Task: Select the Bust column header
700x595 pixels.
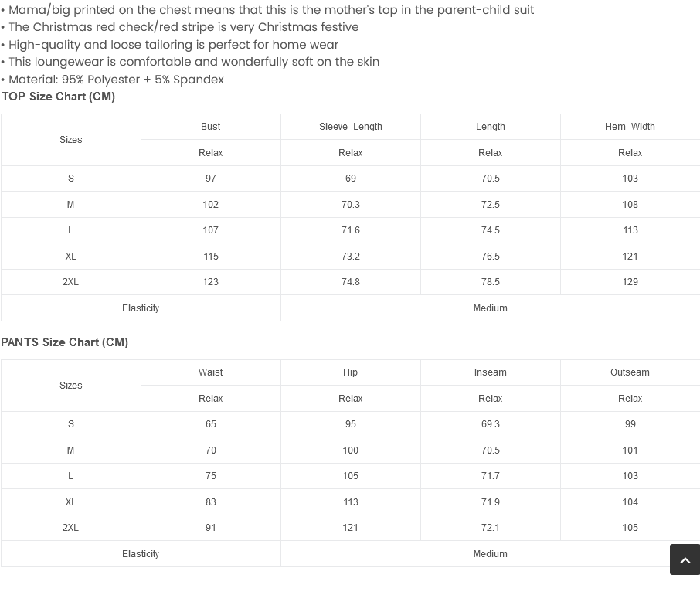Action: [x=210, y=127]
